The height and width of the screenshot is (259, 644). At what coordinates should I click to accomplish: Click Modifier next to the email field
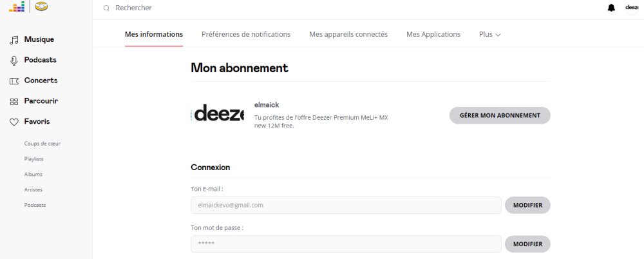(527, 206)
